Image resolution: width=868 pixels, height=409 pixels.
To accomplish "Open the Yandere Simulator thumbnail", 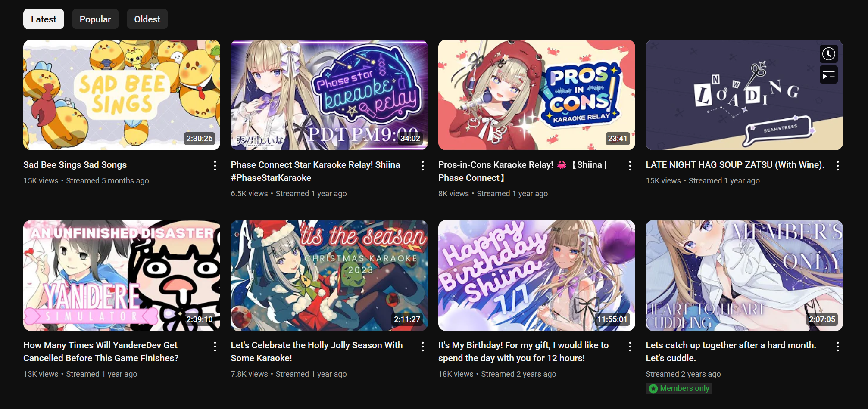I will click(x=122, y=276).
